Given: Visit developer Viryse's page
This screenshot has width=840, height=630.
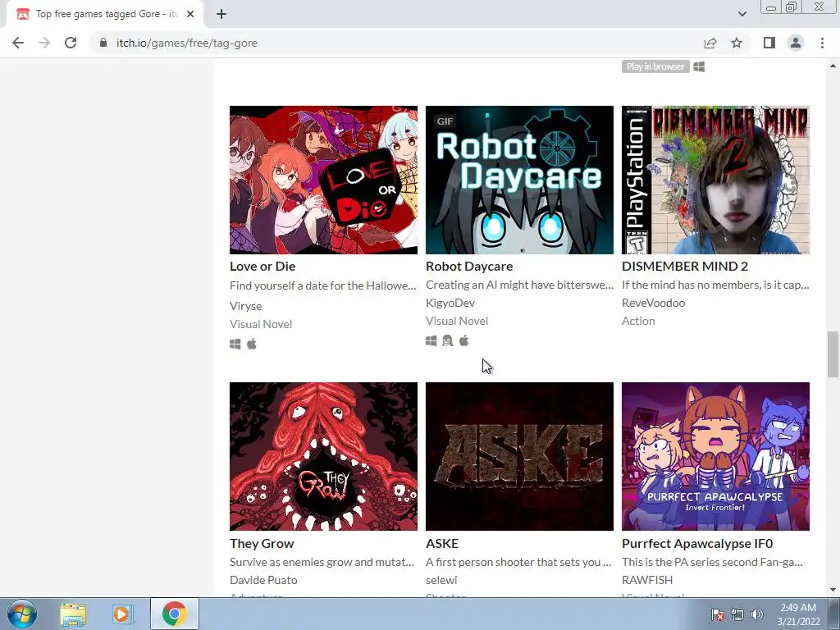Looking at the screenshot, I should click(x=246, y=306).
